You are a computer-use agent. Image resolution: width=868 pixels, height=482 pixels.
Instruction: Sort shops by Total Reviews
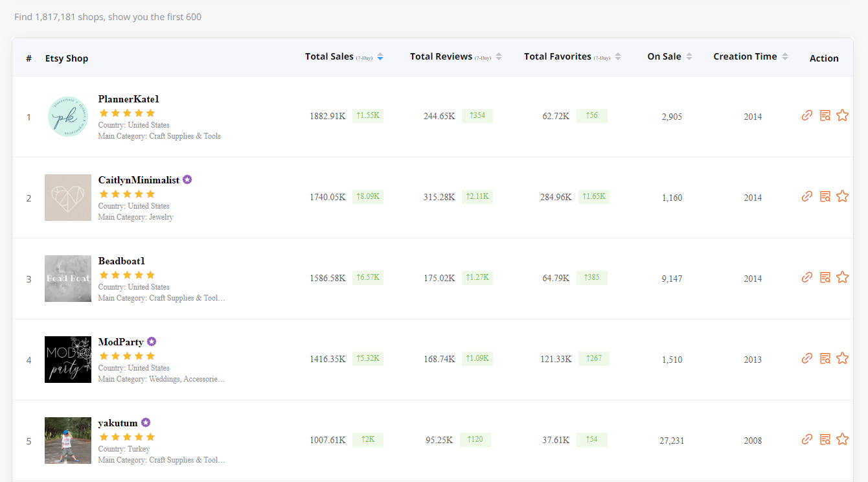[x=498, y=56]
